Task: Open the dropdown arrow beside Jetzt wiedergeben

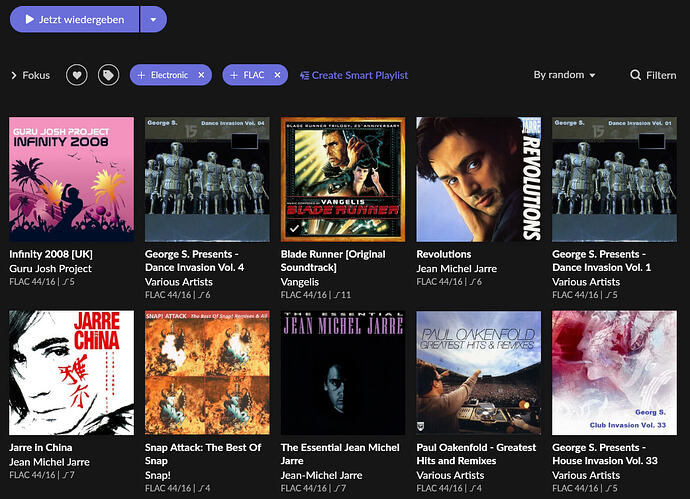Action: 153,19
